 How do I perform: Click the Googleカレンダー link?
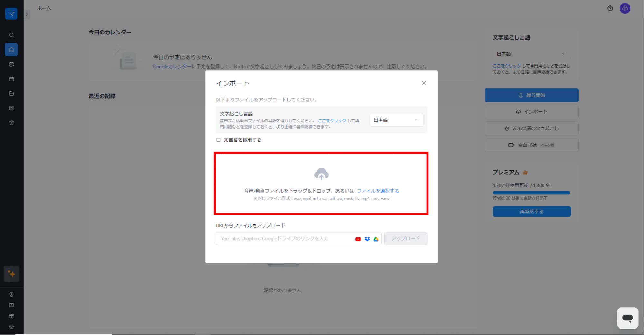click(172, 66)
